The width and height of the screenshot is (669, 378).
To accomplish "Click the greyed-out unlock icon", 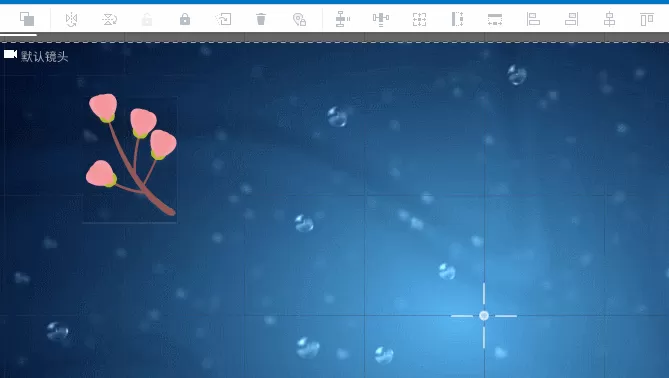I will [147, 19].
